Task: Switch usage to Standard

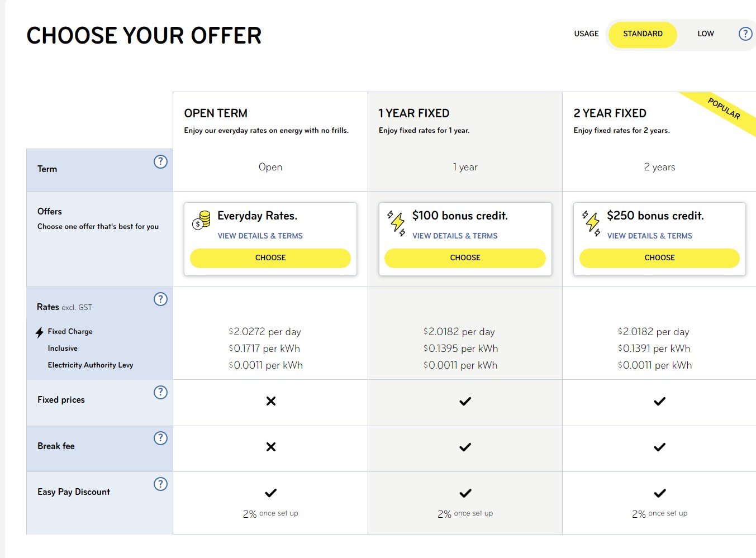Action: (x=643, y=34)
